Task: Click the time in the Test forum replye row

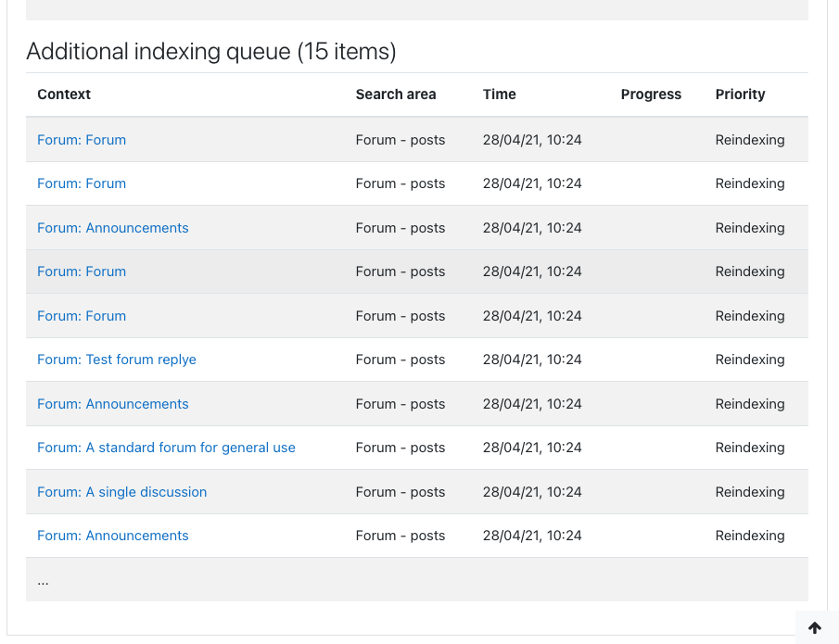Action: [x=532, y=360]
